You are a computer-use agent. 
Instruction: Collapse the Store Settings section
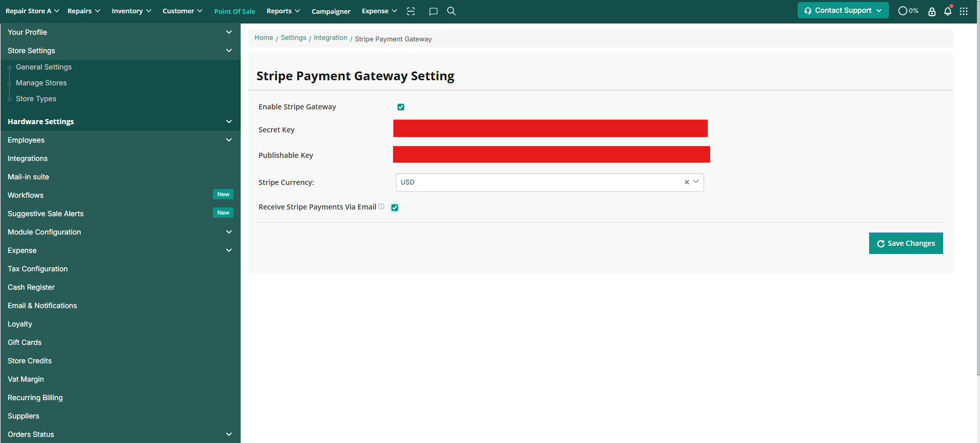(x=120, y=51)
